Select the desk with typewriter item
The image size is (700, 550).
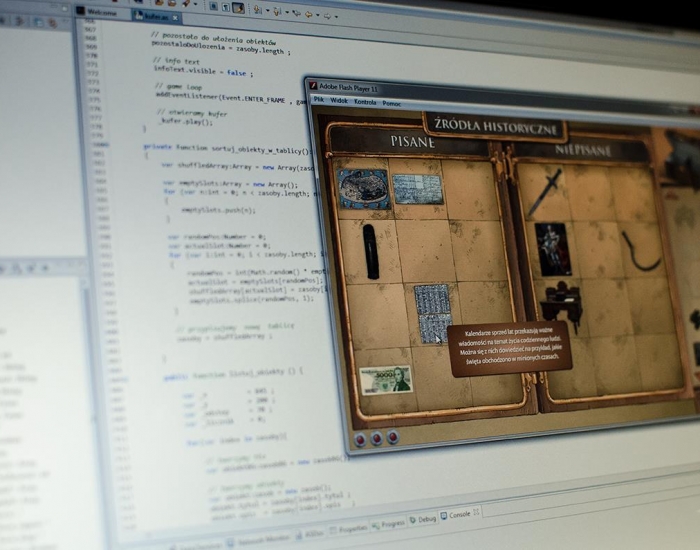(x=561, y=303)
